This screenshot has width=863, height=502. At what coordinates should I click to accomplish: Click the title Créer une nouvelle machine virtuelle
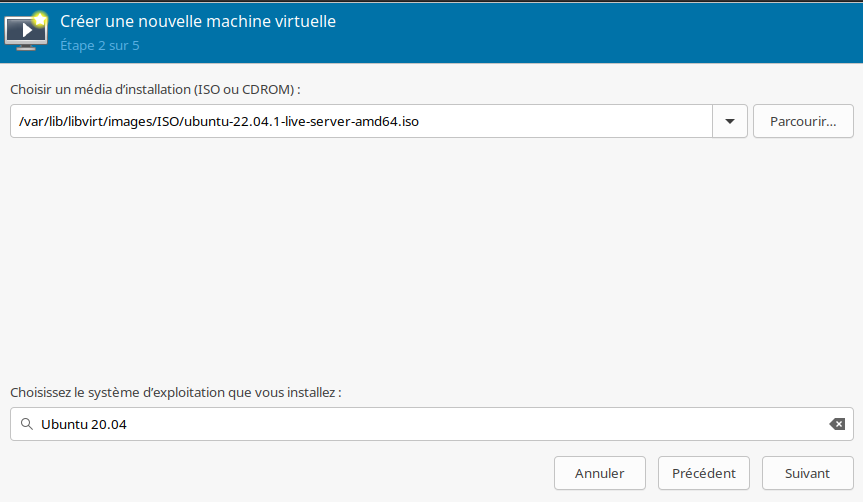(198, 21)
